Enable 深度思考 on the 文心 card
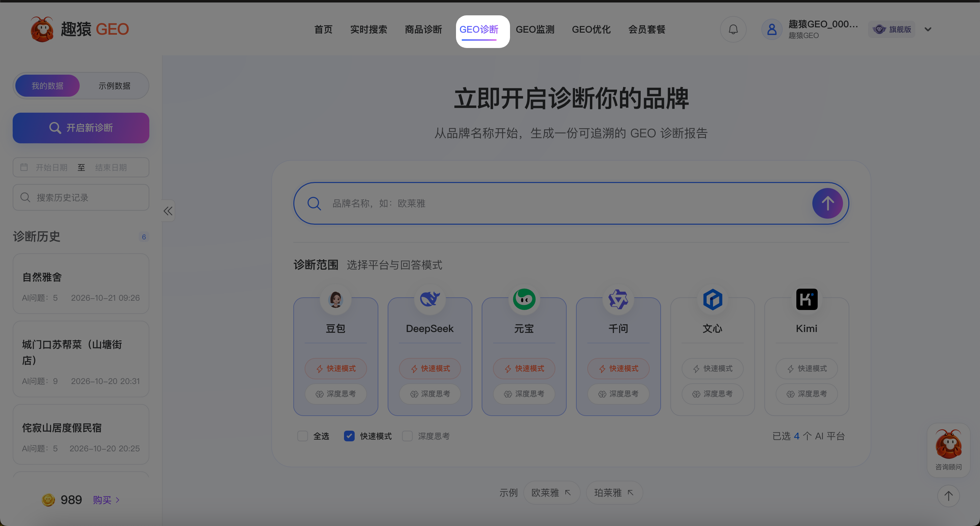The width and height of the screenshot is (980, 526). tap(713, 394)
